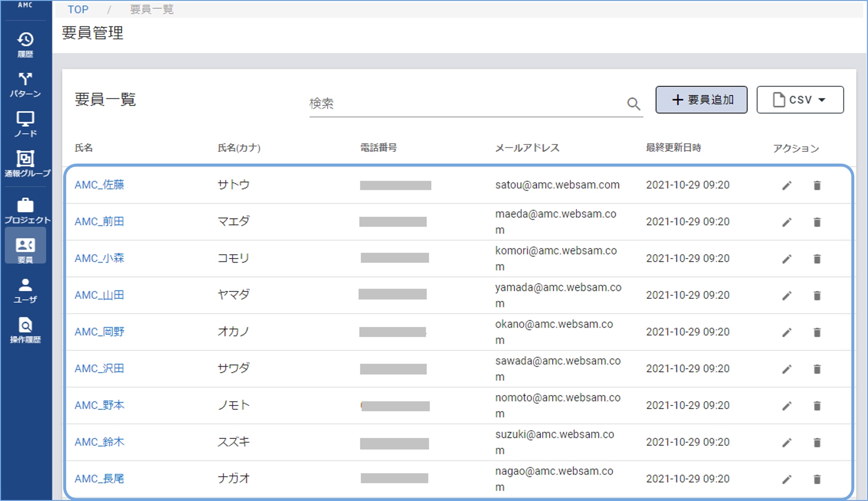
Task: Click the search magnifier icon
Action: tap(633, 103)
